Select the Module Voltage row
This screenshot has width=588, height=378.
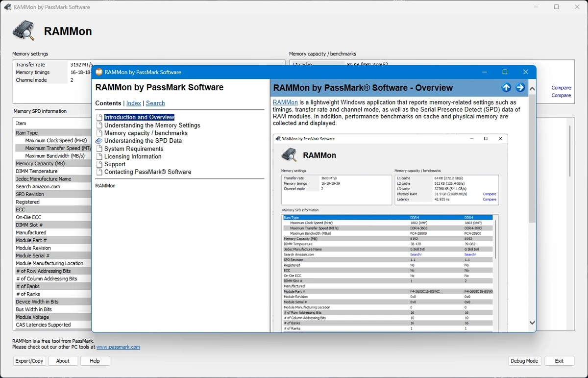pyautogui.click(x=53, y=317)
